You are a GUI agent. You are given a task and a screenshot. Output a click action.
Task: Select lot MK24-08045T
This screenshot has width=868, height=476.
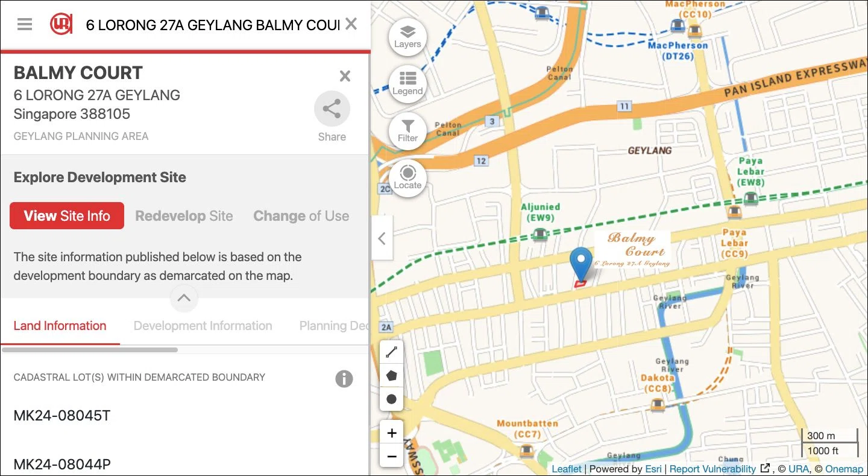tap(62, 416)
